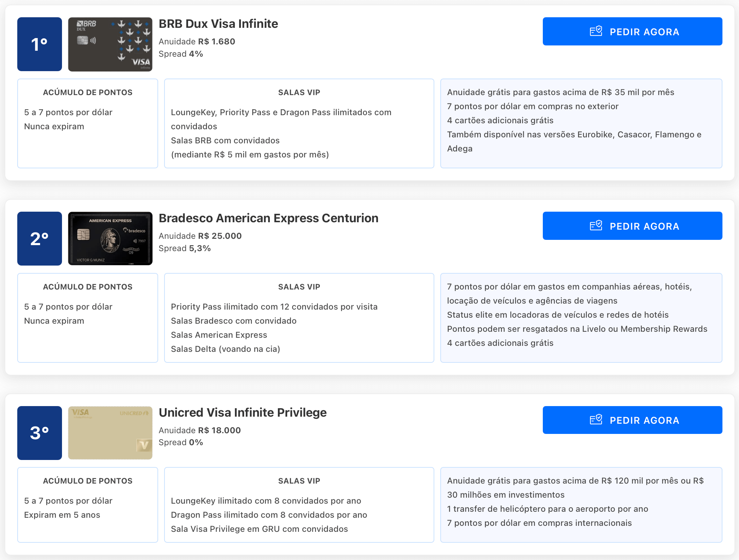Click 'Expiram em 5 anos' text
Image resolution: width=739 pixels, height=560 pixels.
62,515
